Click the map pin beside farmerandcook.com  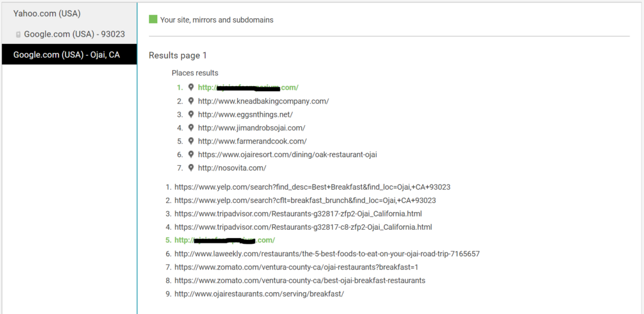click(x=191, y=141)
